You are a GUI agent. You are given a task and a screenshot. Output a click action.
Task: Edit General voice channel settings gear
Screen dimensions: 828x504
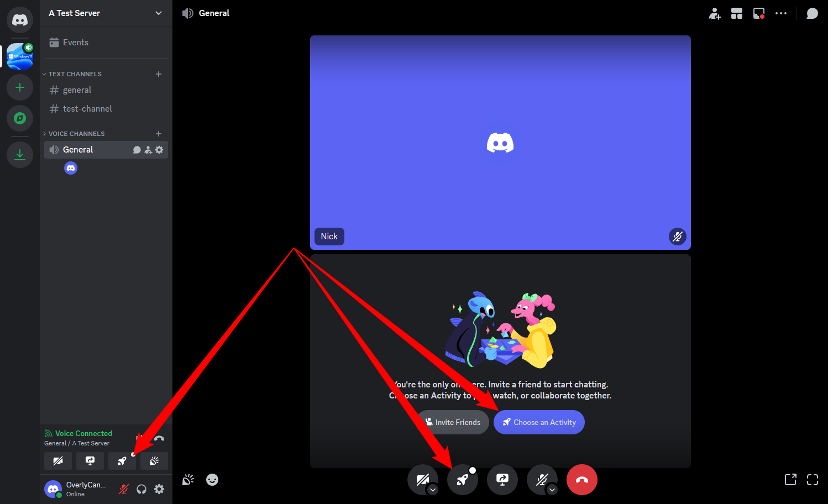click(159, 150)
